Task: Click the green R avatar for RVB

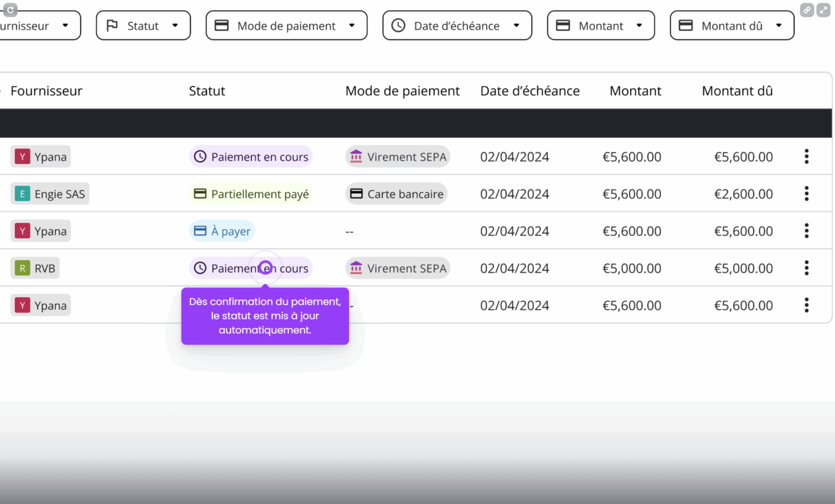Action: (x=22, y=268)
